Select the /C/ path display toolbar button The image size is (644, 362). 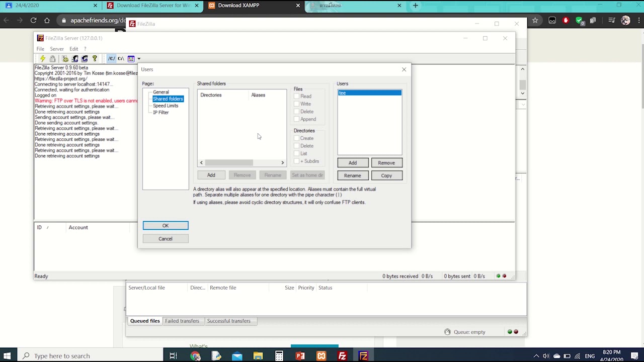click(112, 59)
